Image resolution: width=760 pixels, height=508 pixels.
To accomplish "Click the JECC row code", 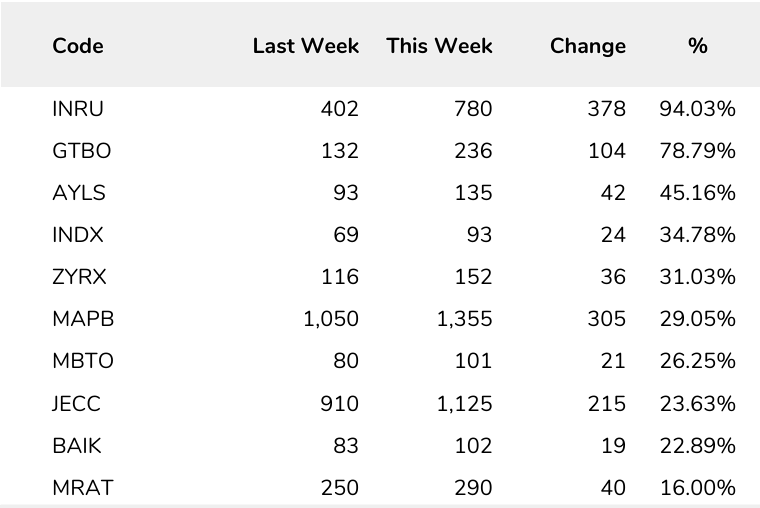I will pos(77,404).
